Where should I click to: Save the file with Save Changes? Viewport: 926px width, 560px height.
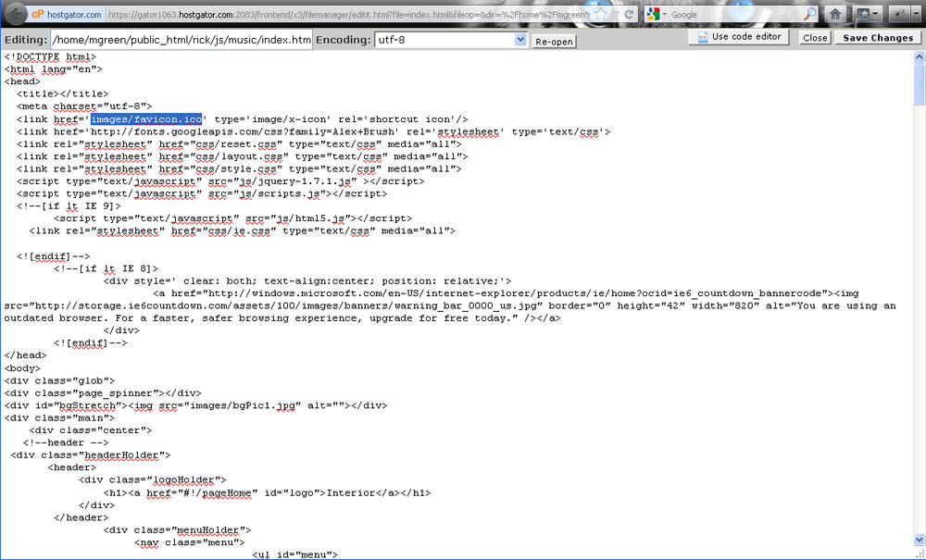pos(878,38)
